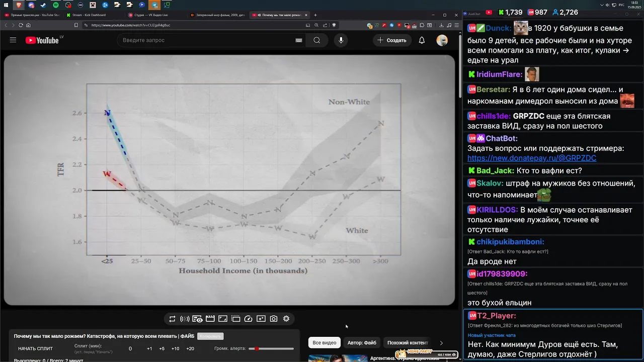Click the YouTube video player area

point(229,180)
